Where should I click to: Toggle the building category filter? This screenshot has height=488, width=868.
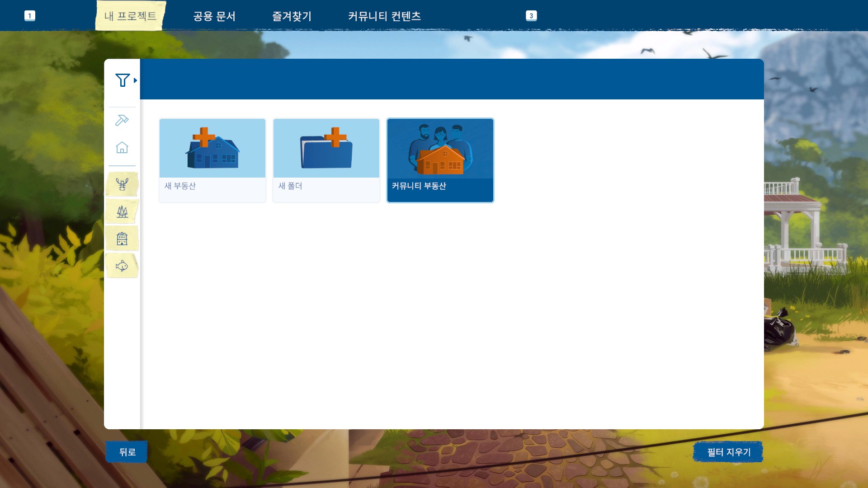[x=122, y=239]
